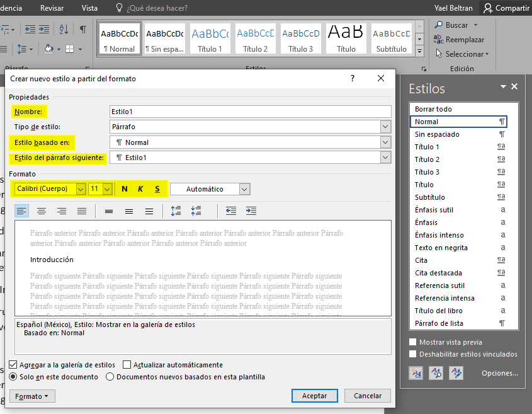The height and width of the screenshot is (414, 532).
Task: Click the Bold (N) formatting button
Action: point(125,189)
